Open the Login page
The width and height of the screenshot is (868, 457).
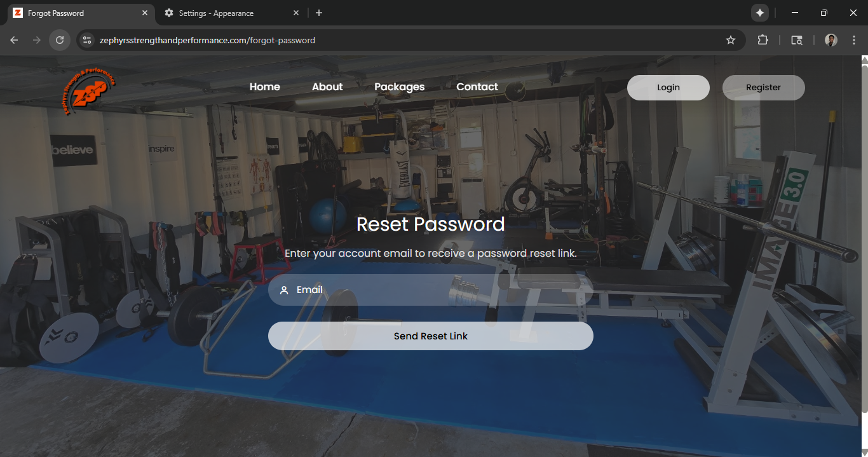(x=668, y=87)
